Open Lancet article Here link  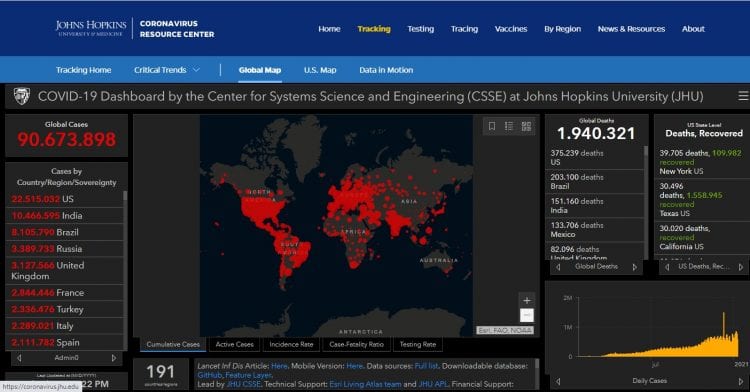(x=279, y=366)
